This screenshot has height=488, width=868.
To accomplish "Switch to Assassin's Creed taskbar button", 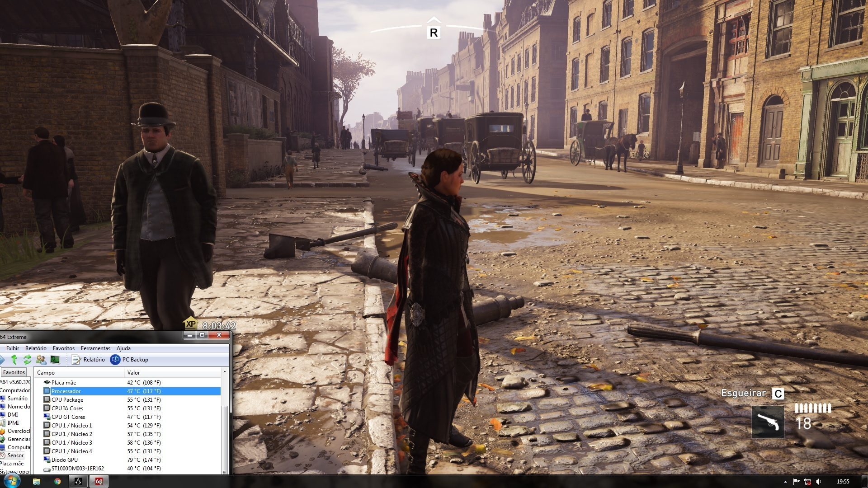I will tap(78, 482).
